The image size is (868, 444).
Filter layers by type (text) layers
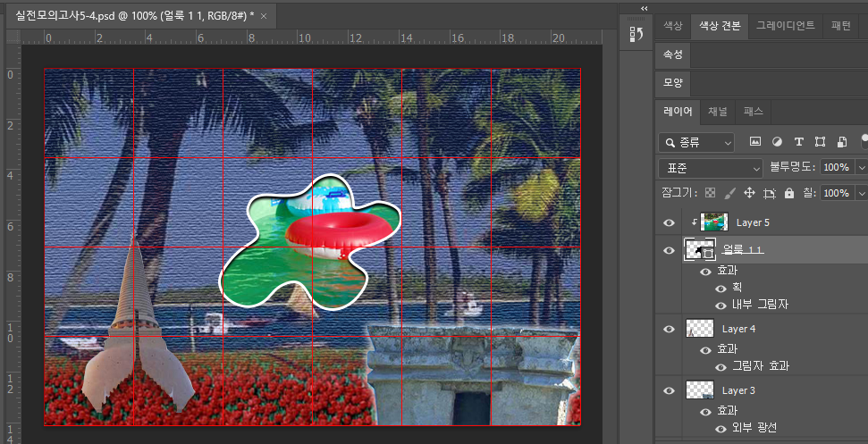(798, 142)
